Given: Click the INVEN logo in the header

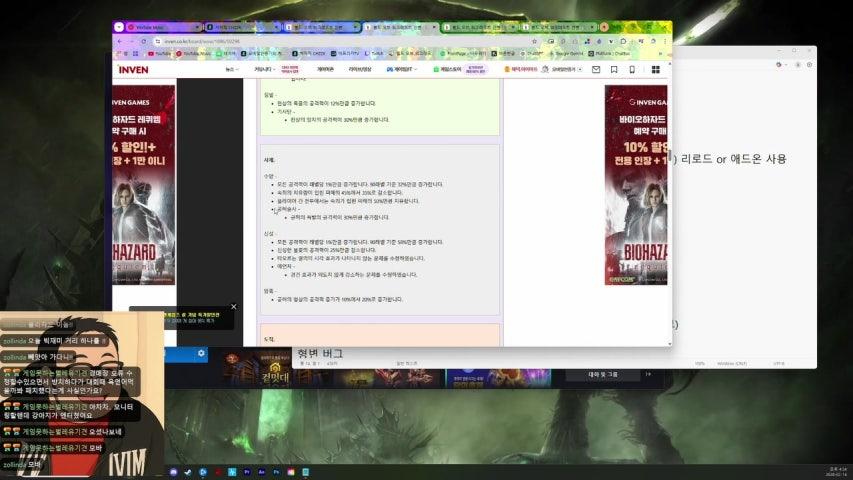Looking at the screenshot, I should point(133,70).
